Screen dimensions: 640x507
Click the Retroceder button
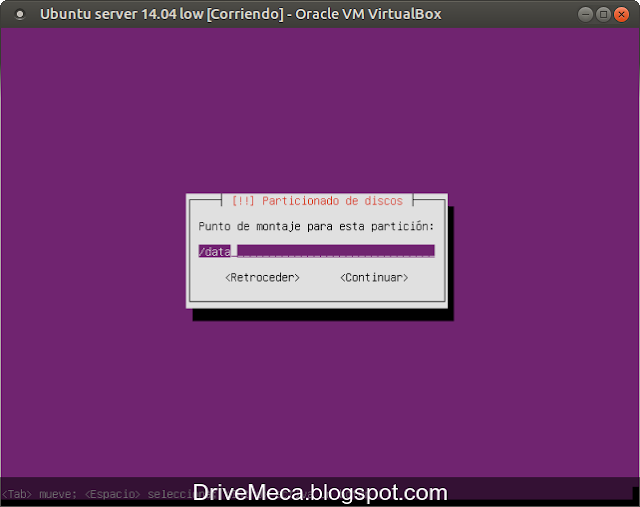click(262, 278)
